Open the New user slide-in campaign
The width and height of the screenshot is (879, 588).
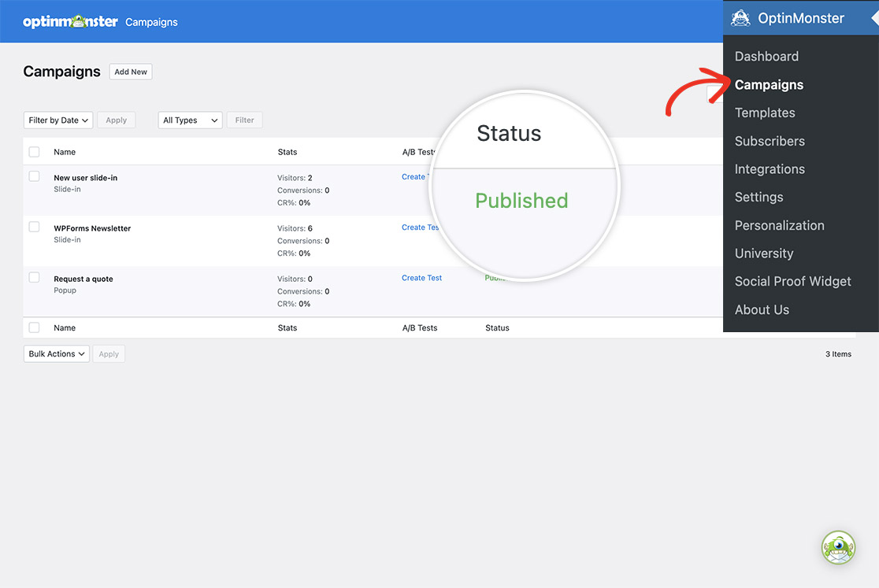(x=85, y=178)
